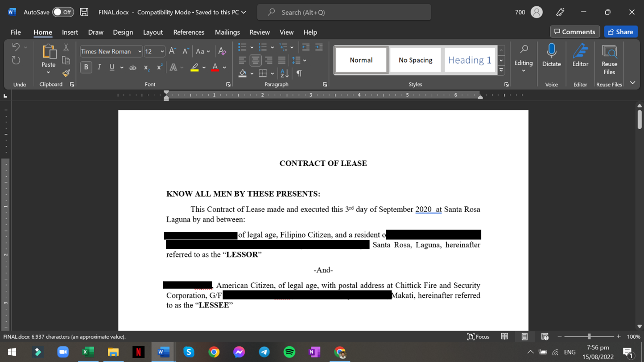644x362 pixels.
Task: Apply superscript formatting
Action: [x=160, y=68]
